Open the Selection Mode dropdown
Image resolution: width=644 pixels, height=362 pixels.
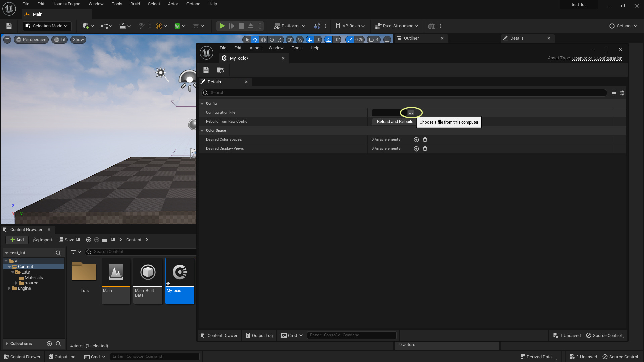[x=47, y=26]
